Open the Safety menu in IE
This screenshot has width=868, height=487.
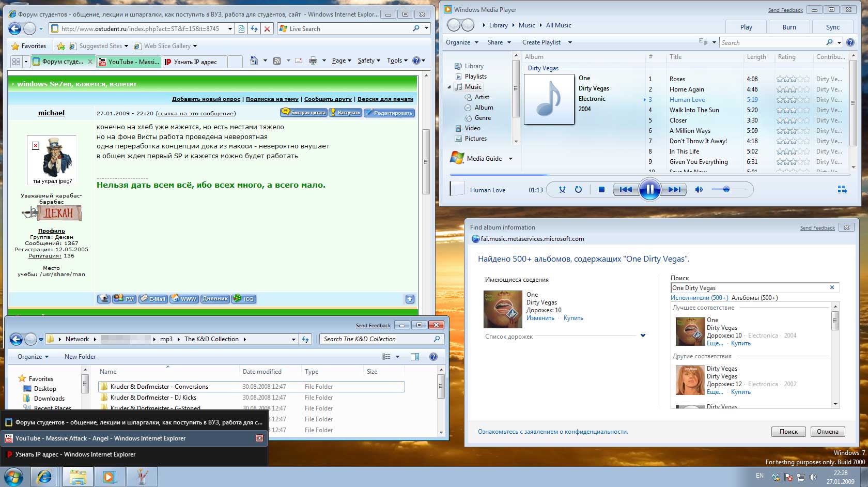coord(368,60)
